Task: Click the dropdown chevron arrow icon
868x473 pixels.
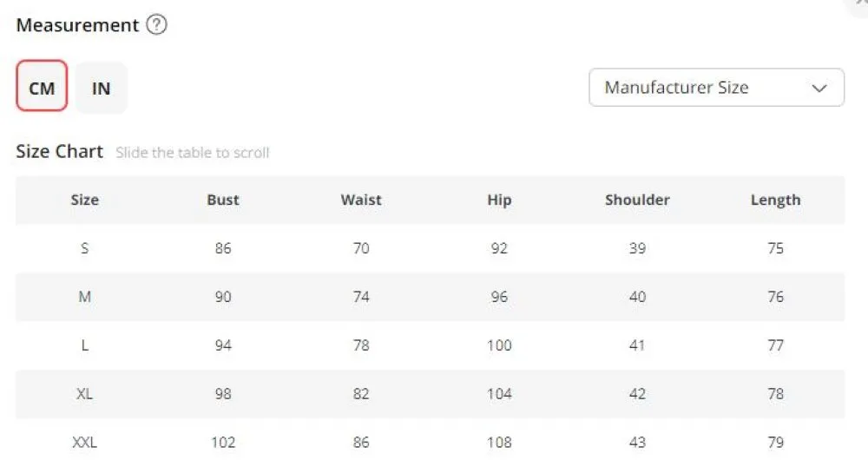Action: click(x=819, y=88)
